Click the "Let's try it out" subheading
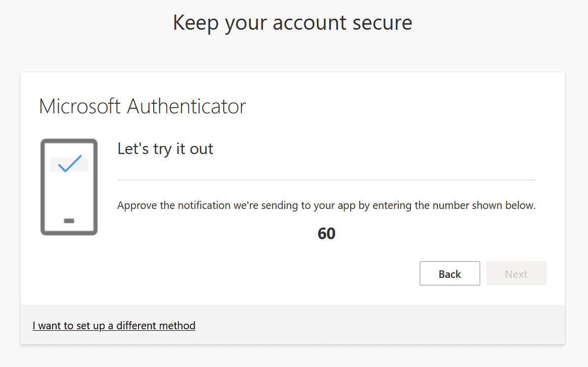The image size is (588, 367). click(165, 149)
